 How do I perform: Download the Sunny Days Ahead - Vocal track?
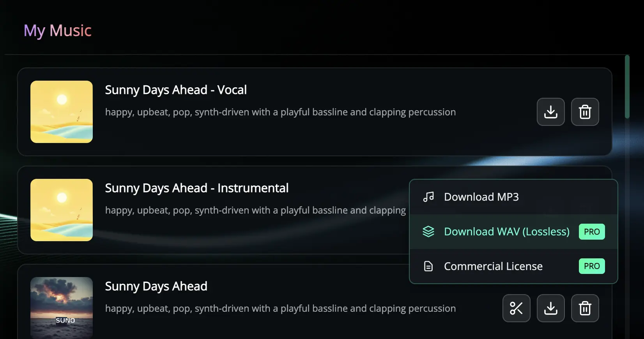(x=550, y=112)
